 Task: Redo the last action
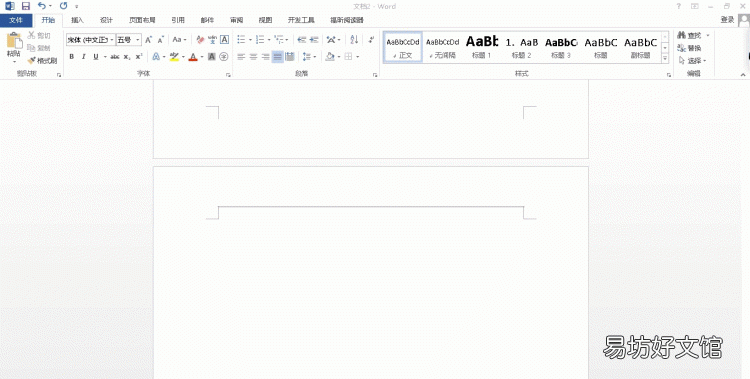tap(64, 6)
